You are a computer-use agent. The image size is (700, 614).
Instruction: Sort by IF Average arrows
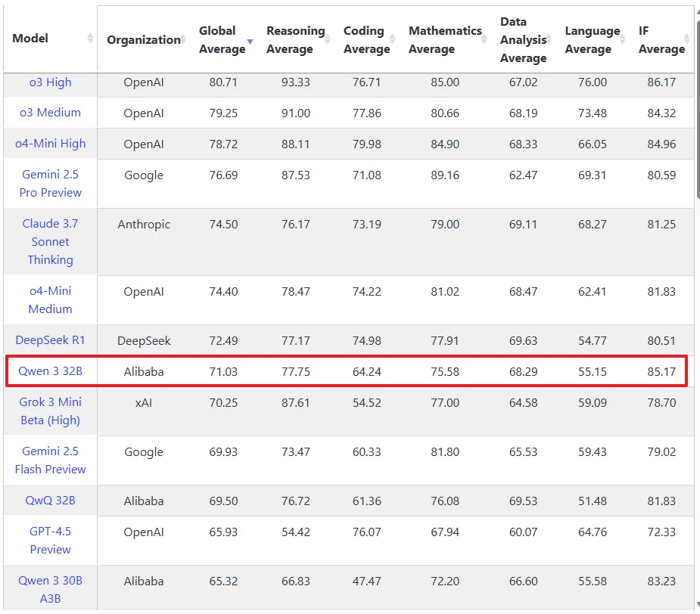point(687,39)
